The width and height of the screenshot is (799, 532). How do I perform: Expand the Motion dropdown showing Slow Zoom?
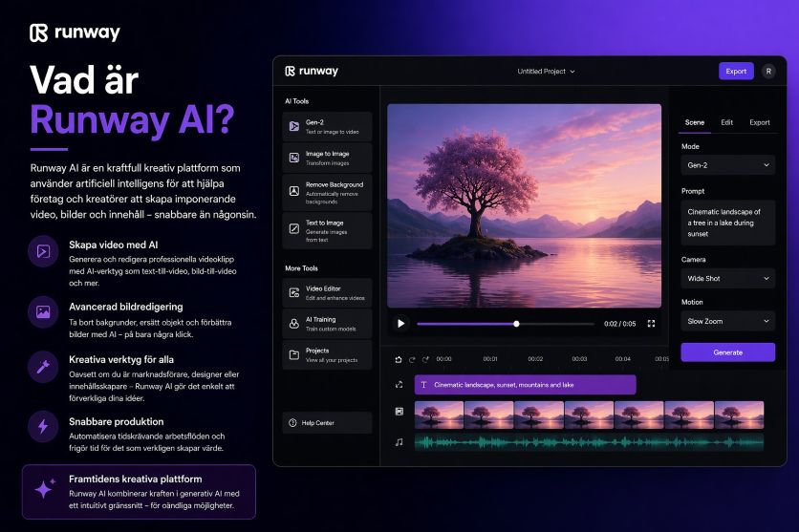(x=727, y=321)
